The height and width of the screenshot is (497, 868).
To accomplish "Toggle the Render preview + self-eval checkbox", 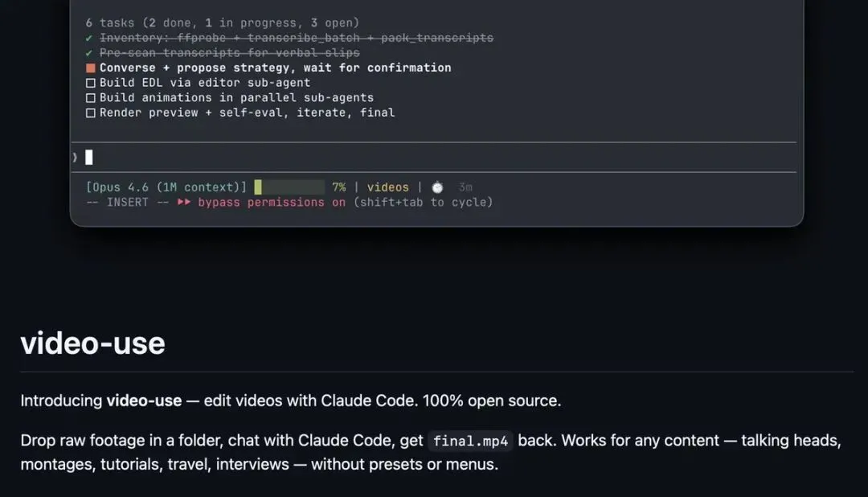I will point(91,113).
